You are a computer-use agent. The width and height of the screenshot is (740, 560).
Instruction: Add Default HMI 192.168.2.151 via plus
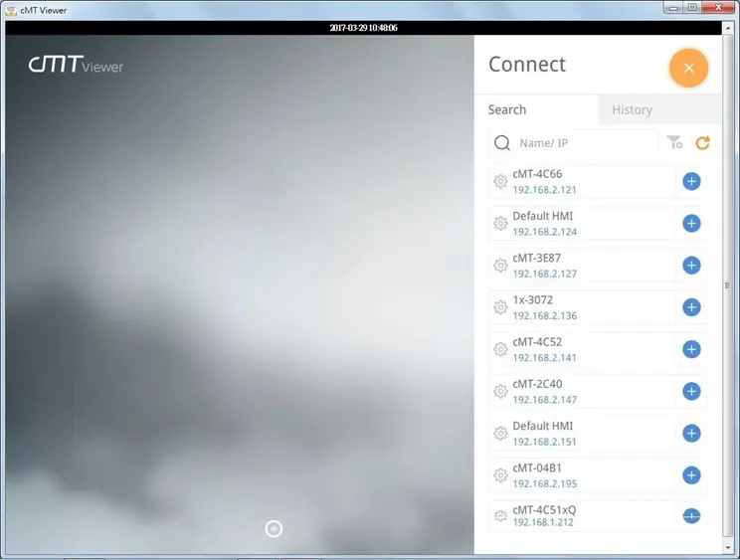[x=691, y=433]
